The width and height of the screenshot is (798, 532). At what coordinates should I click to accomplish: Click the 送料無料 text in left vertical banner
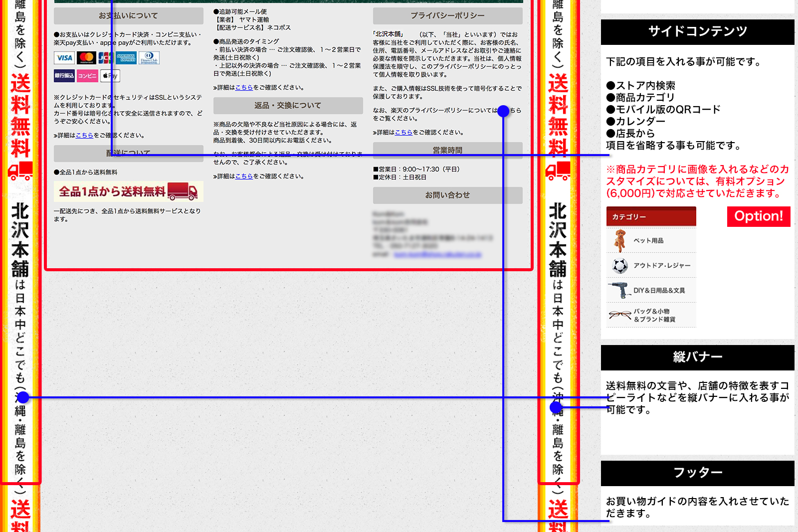tap(20, 116)
